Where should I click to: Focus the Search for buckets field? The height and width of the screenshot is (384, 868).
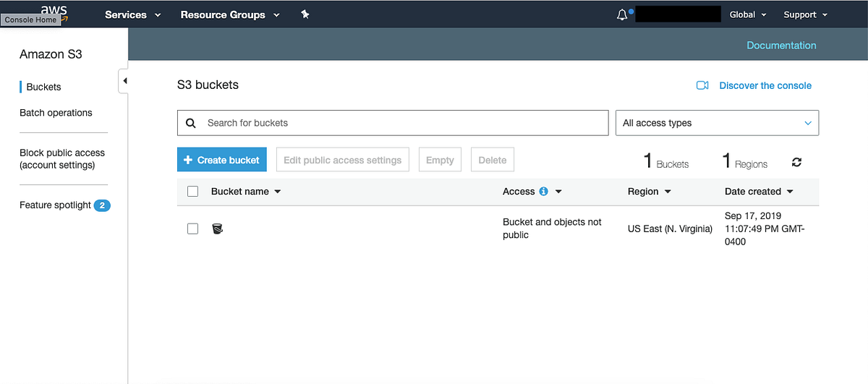click(x=393, y=123)
